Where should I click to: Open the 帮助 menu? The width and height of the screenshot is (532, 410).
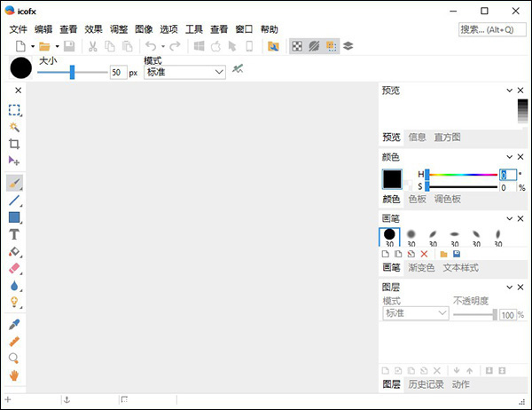coord(270,29)
